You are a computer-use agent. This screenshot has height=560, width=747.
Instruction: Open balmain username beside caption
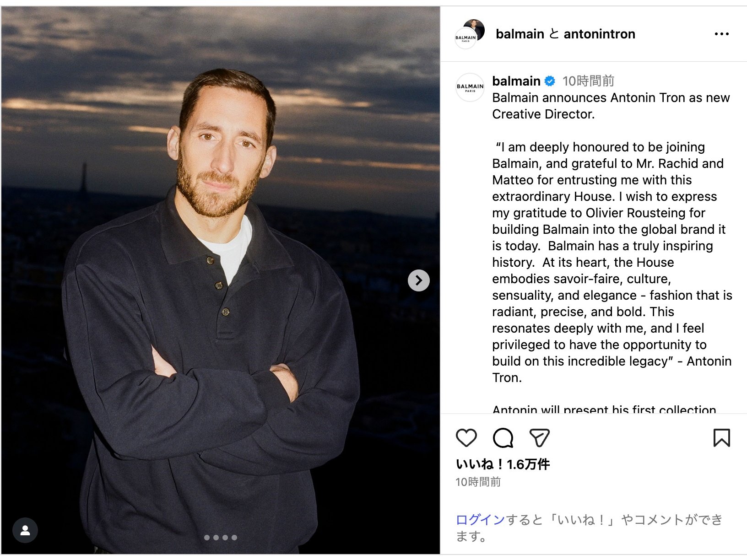click(516, 81)
